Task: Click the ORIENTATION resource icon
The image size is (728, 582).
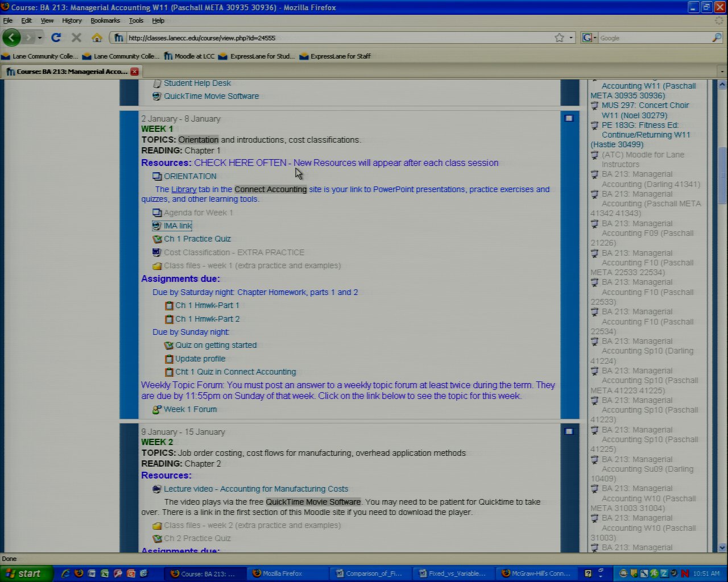Action: [157, 177]
